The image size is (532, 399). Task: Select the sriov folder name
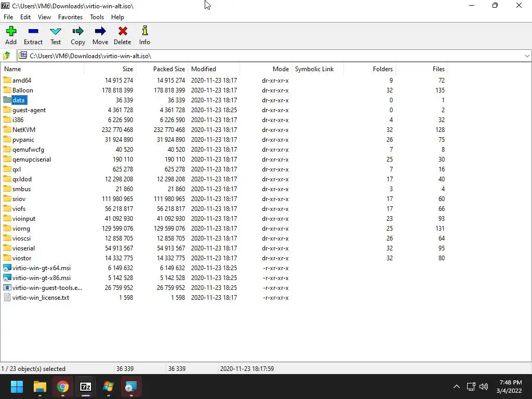pos(19,198)
